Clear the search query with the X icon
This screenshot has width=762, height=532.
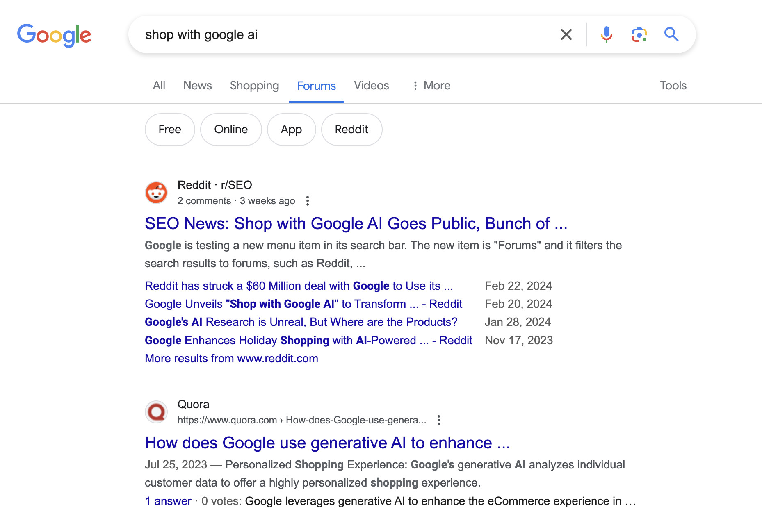point(566,34)
